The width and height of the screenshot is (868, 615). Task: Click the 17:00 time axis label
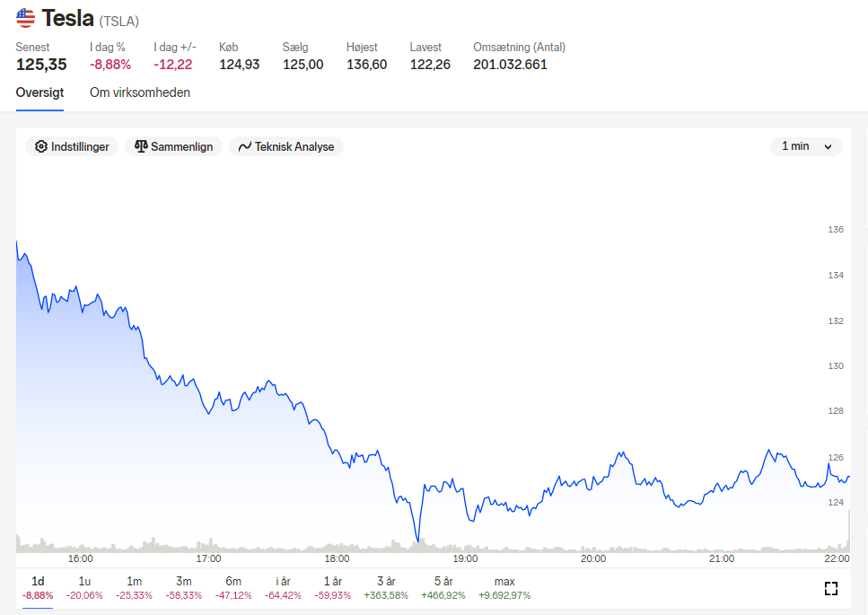(208, 558)
